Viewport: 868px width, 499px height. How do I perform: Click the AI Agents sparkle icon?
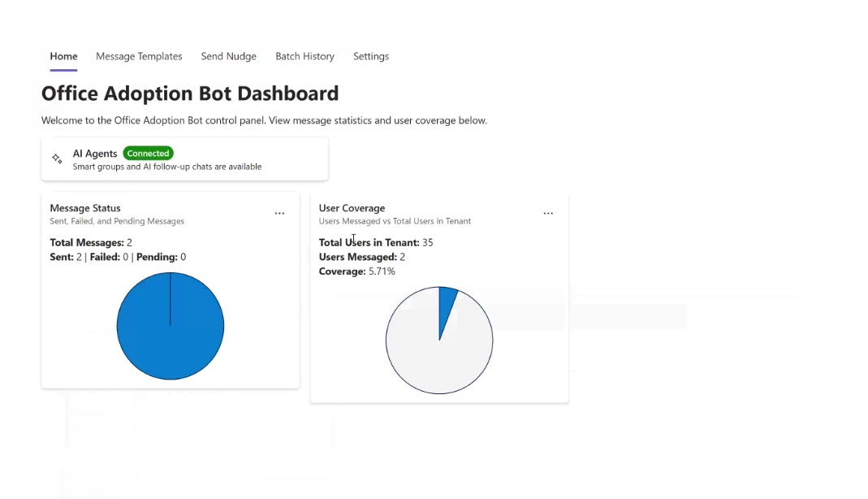[57, 159]
